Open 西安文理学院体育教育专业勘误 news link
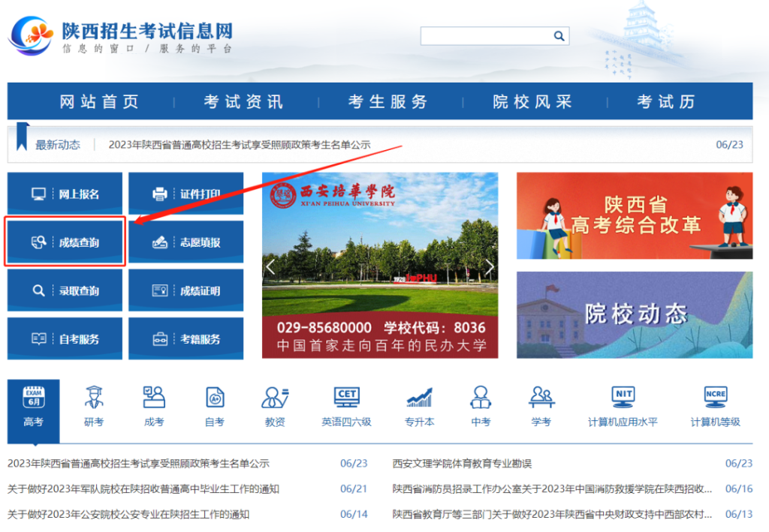Image resolution: width=769 pixels, height=532 pixels. click(x=462, y=464)
